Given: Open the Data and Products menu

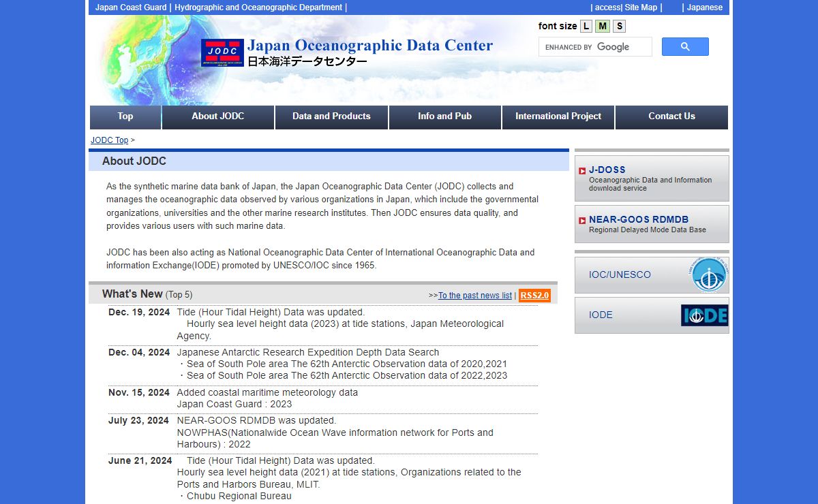Looking at the screenshot, I should pyautogui.click(x=331, y=117).
